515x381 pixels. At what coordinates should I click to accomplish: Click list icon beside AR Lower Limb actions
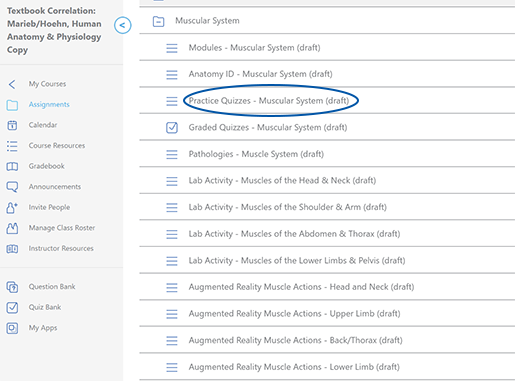pyautogui.click(x=172, y=367)
